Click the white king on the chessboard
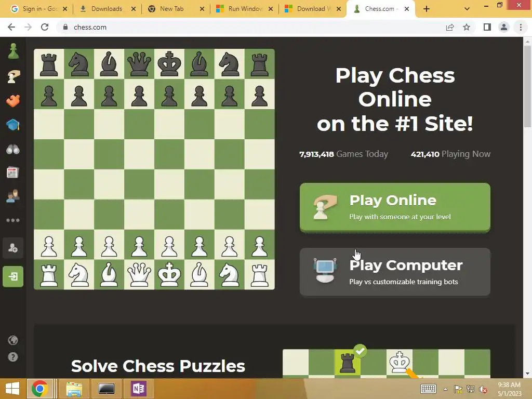Image resolution: width=532 pixels, height=399 pixels. pyautogui.click(x=169, y=274)
